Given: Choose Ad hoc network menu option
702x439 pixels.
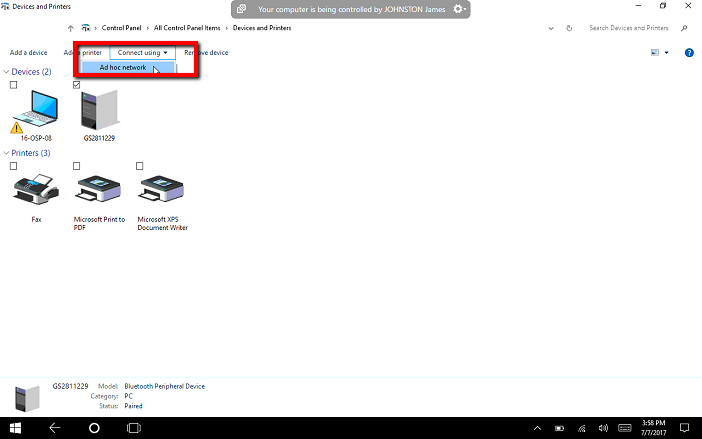Looking at the screenshot, I should click(x=123, y=68).
